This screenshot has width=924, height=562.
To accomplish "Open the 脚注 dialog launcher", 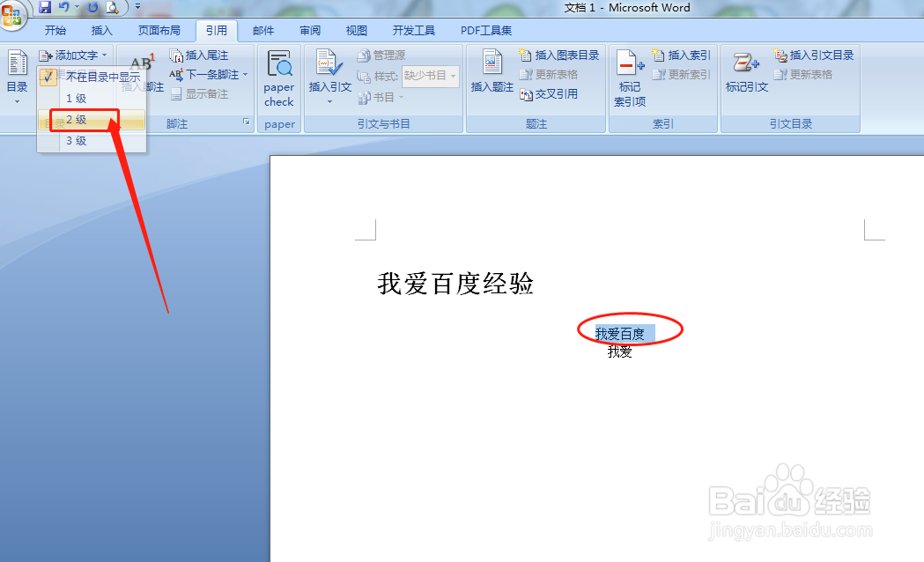I will click(247, 122).
